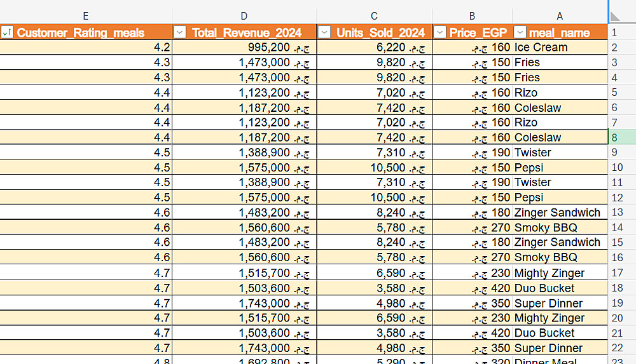Select row header 1
Image resolution: width=636 pixels, height=364 pixels.
click(622, 32)
